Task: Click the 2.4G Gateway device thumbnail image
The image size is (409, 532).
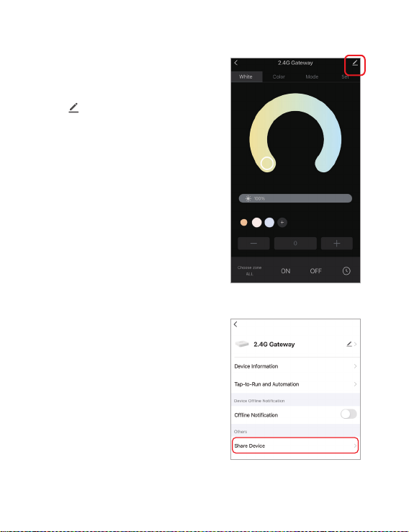Action: pyautogui.click(x=242, y=344)
